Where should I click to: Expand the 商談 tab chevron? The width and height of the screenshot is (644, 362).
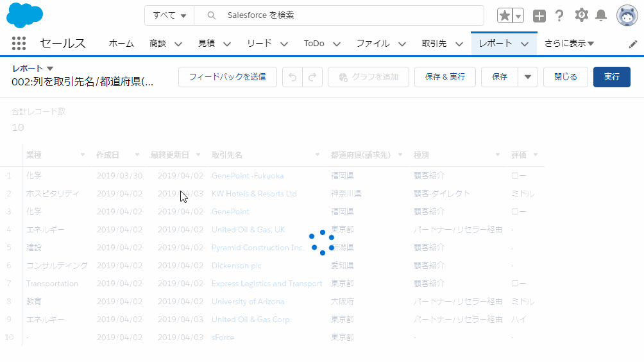tap(178, 44)
